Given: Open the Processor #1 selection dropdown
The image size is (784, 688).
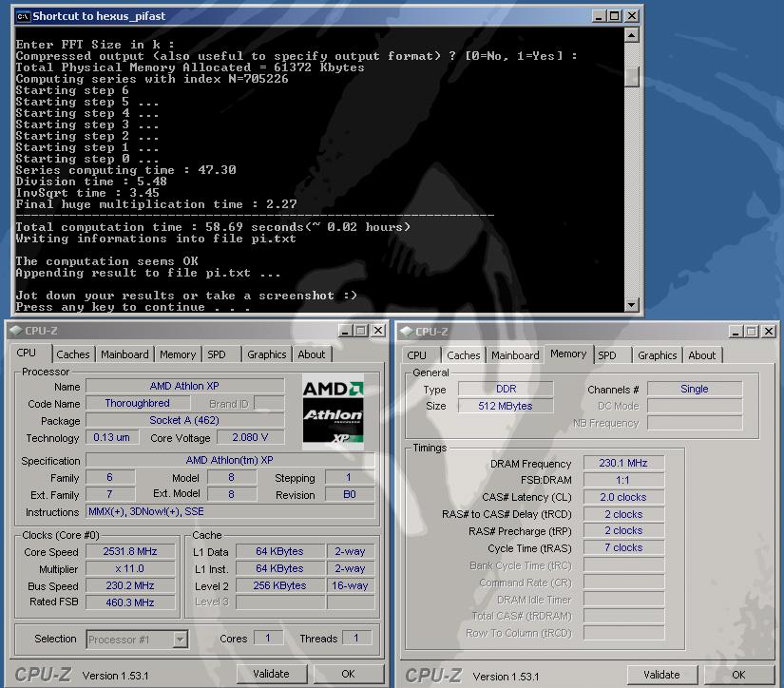Looking at the screenshot, I should click(x=180, y=640).
